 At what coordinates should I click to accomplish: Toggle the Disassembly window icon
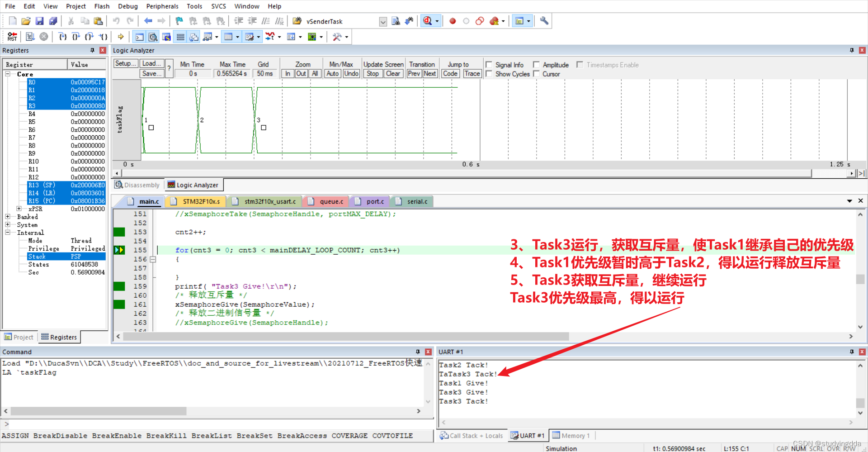[x=153, y=37]
